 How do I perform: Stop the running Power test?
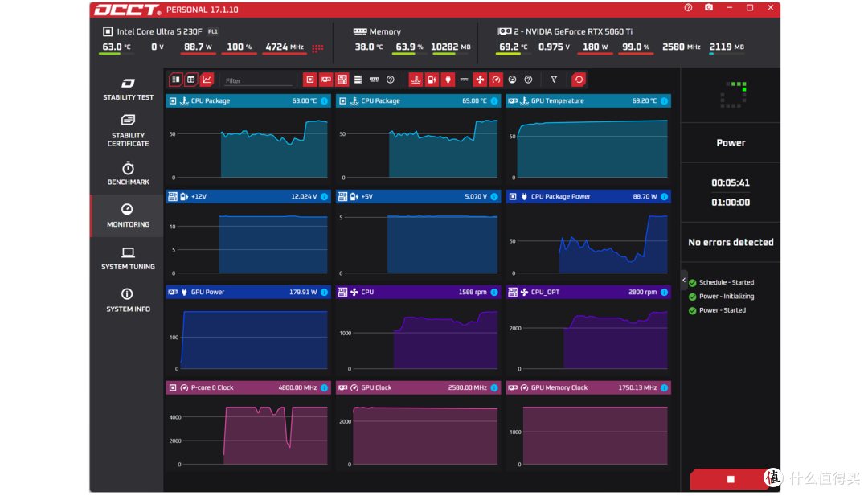(x=730, y=479)
